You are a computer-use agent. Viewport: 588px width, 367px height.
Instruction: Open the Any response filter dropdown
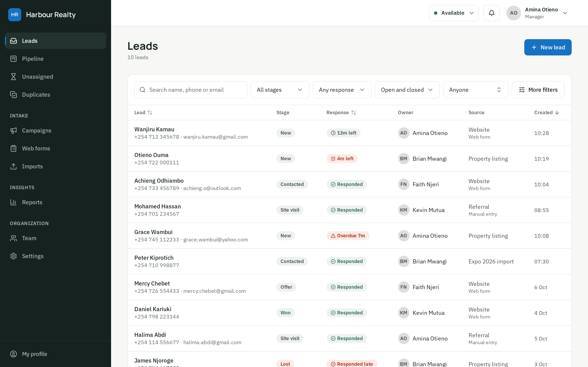[342, 90]
